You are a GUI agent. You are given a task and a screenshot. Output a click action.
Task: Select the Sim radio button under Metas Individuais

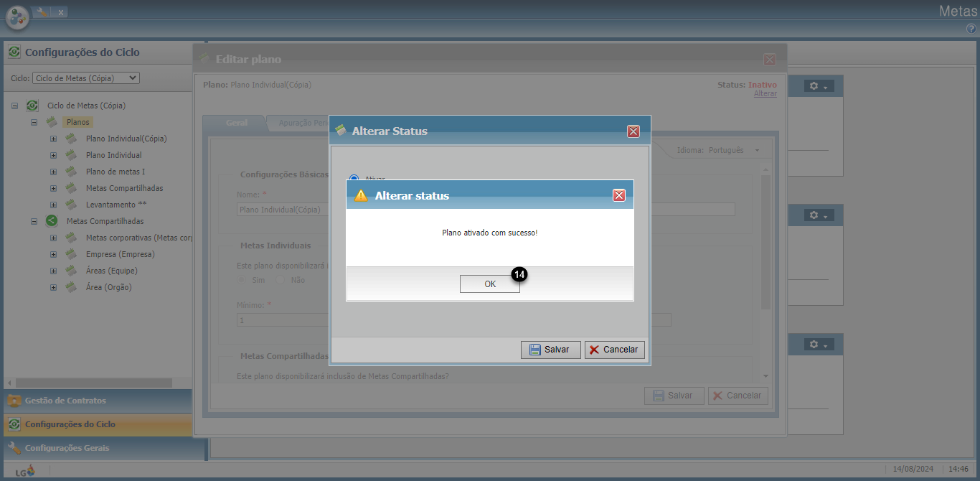pyautogui.click(x=242, y=280)
